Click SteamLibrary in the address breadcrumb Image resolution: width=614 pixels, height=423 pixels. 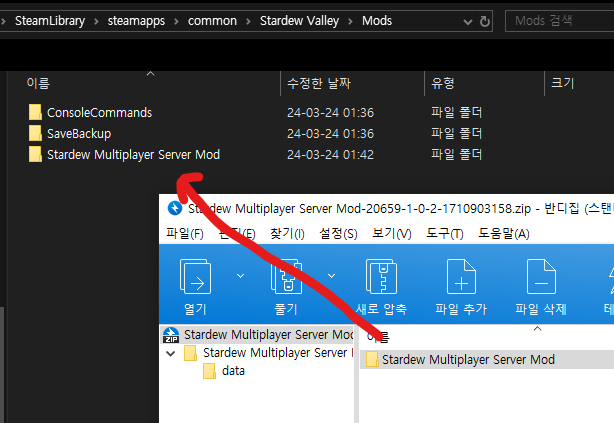(x=50, y=21)
